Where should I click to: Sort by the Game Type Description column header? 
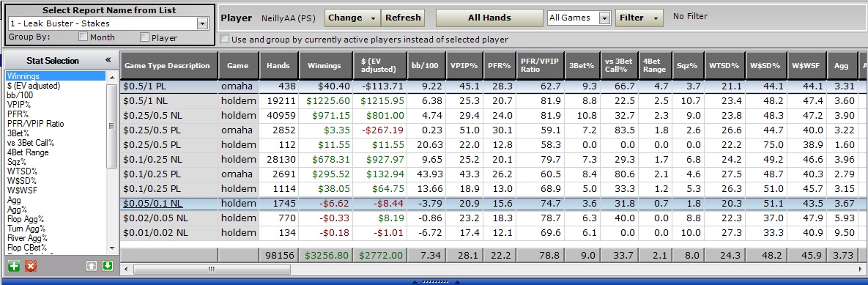tap(169, 65)
